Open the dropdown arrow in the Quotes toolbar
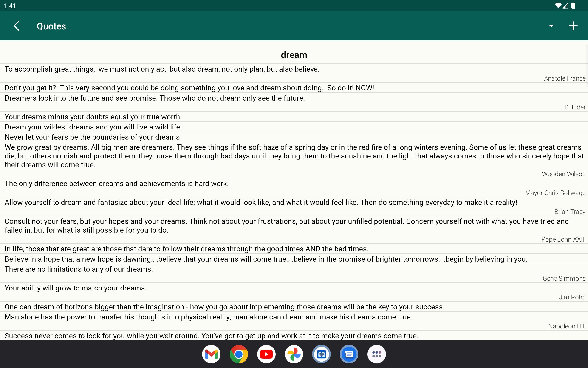Image resolution: width=588 pixels, height=368 pixels. pyautogui.click(x=551, y=26)
